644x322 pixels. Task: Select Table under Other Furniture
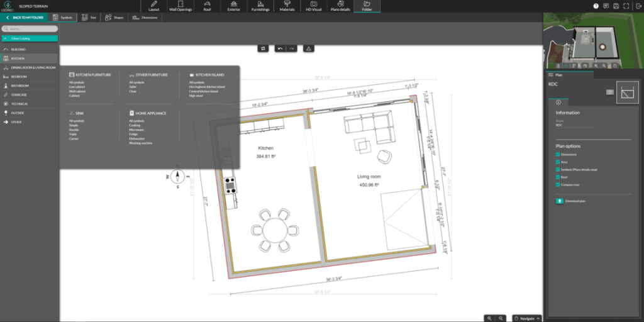click(x=132, y=87)
